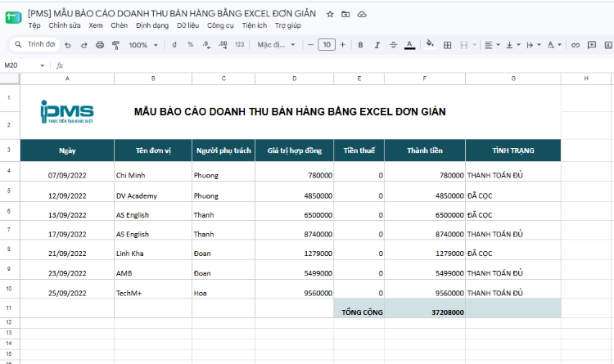This screenshot has height=364, width=614.
Task: Click the PMS logo image
Action: pos(67,112)
